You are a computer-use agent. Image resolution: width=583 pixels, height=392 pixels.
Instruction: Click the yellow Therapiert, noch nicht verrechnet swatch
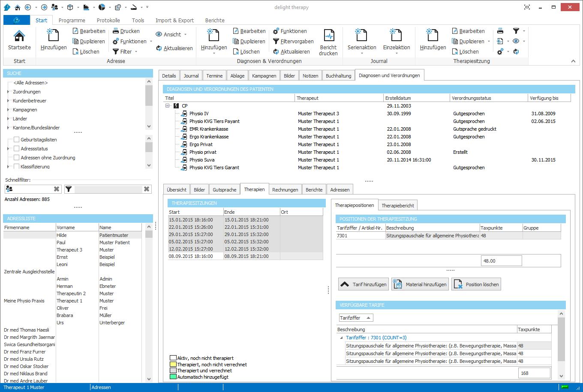click(173, 365)
